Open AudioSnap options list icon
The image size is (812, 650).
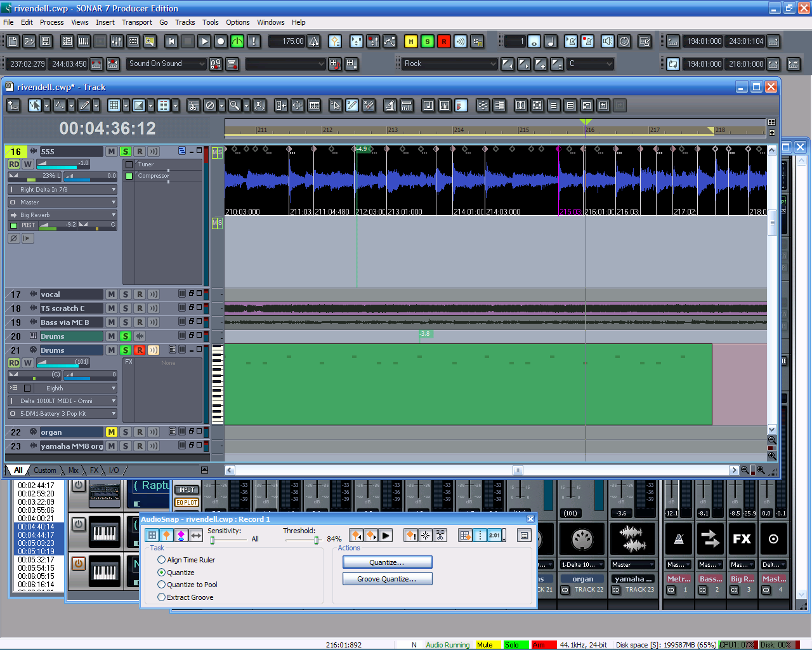point(524,536)
